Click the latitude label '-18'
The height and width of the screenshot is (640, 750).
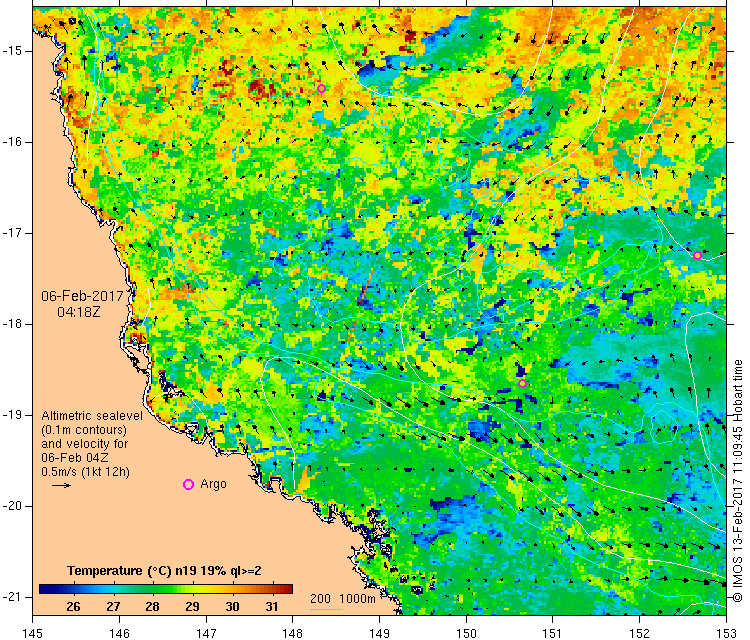11,324
